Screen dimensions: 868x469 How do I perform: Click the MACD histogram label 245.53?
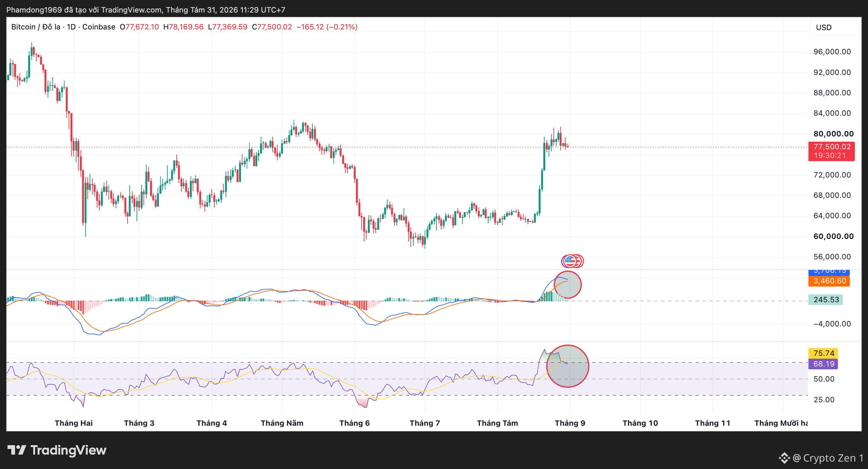pos(826,300)
